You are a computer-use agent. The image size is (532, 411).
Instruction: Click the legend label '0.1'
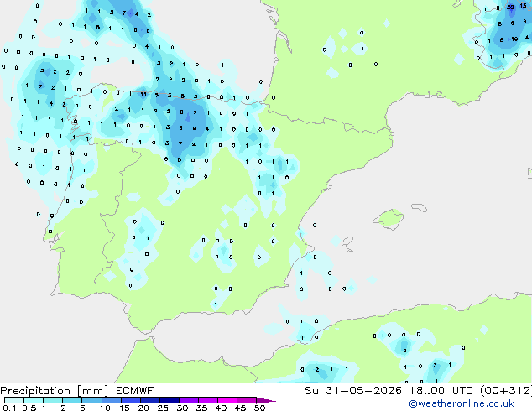pos(9,408)
